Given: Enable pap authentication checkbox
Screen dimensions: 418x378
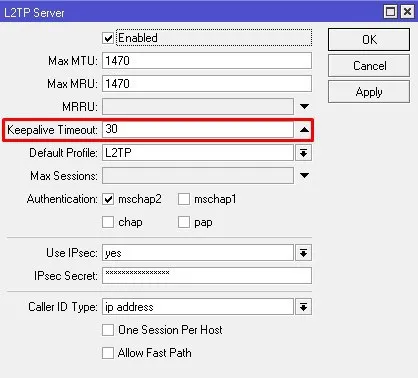Looking at the screenshot, I should (x=184, y=222).
